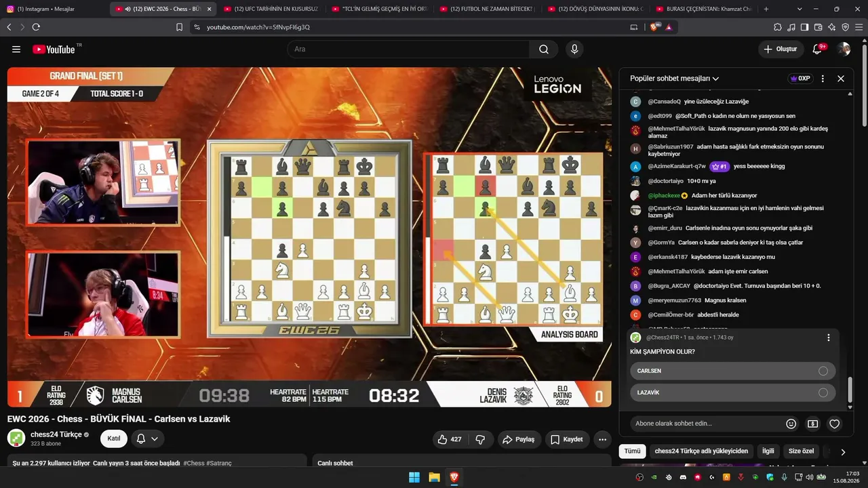Switch to the Instagram Mesajlar tab
Image resolution: width=868 pixels, height=488 pixels.
pos(54,9)
